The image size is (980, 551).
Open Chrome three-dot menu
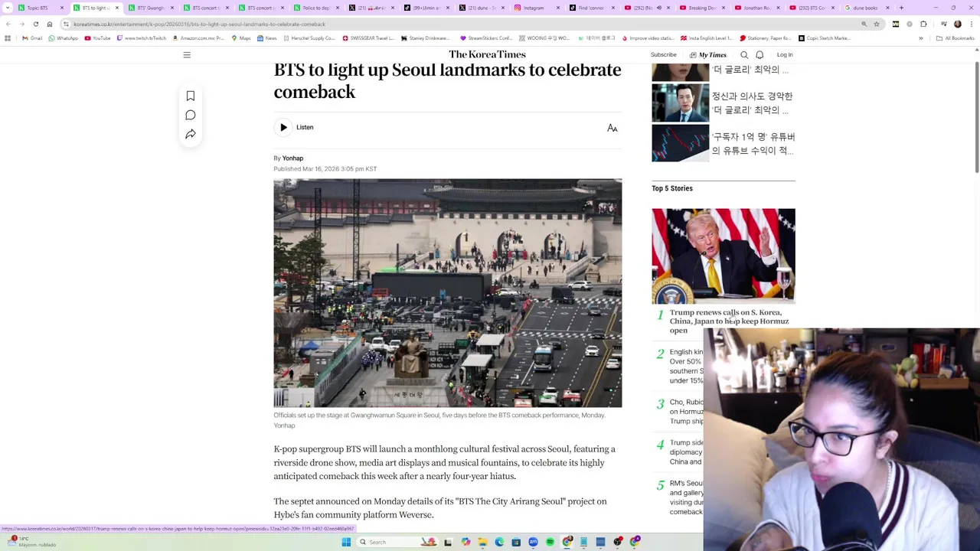pyautogui.click(x=971, y=24)
